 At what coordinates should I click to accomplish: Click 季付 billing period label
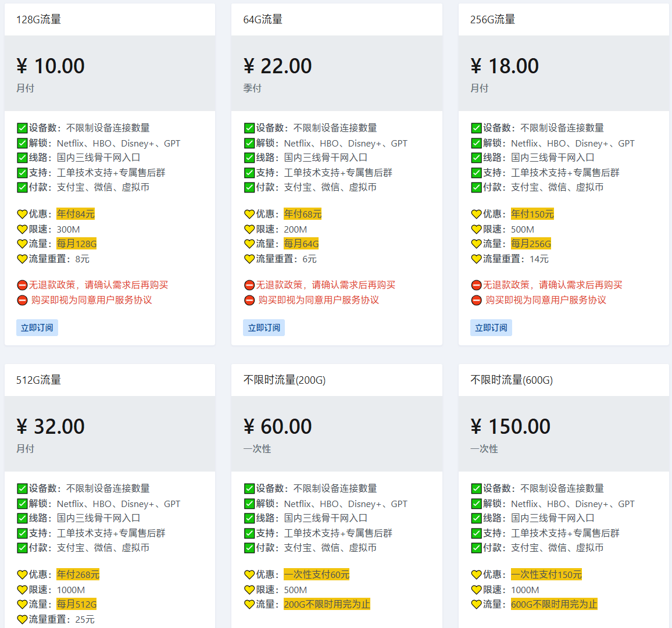click(x=252, y=88)
